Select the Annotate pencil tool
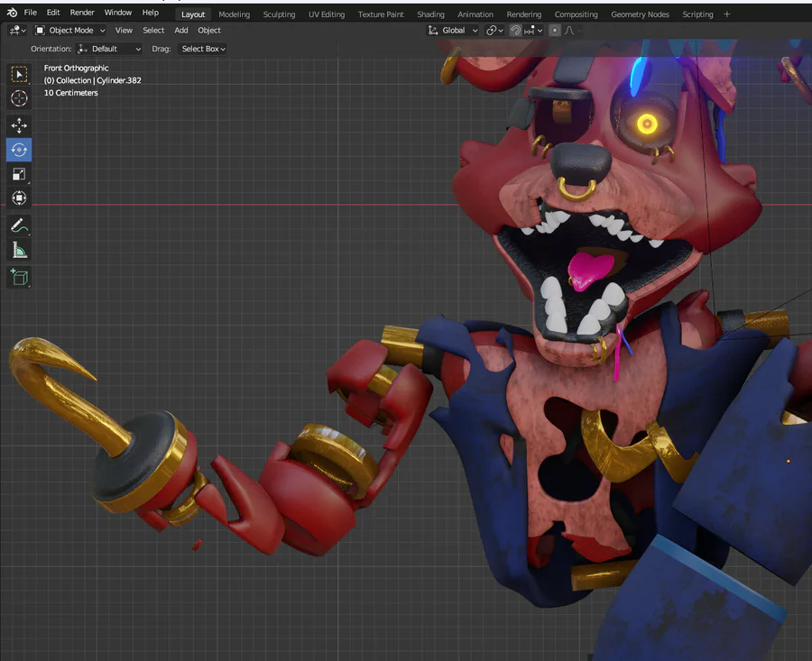 pyautogui.click(x=19, y=225)
